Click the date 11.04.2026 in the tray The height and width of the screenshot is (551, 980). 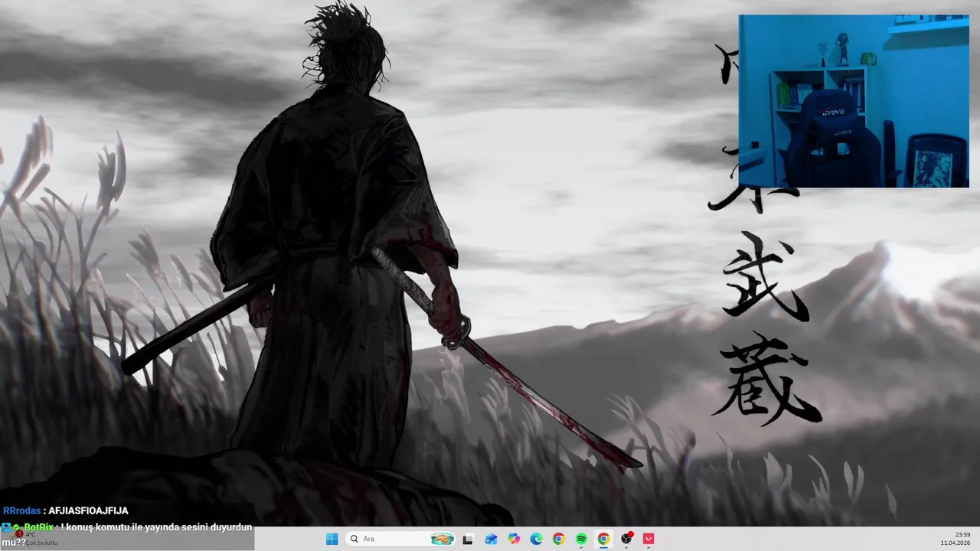(x=955, y=543)
